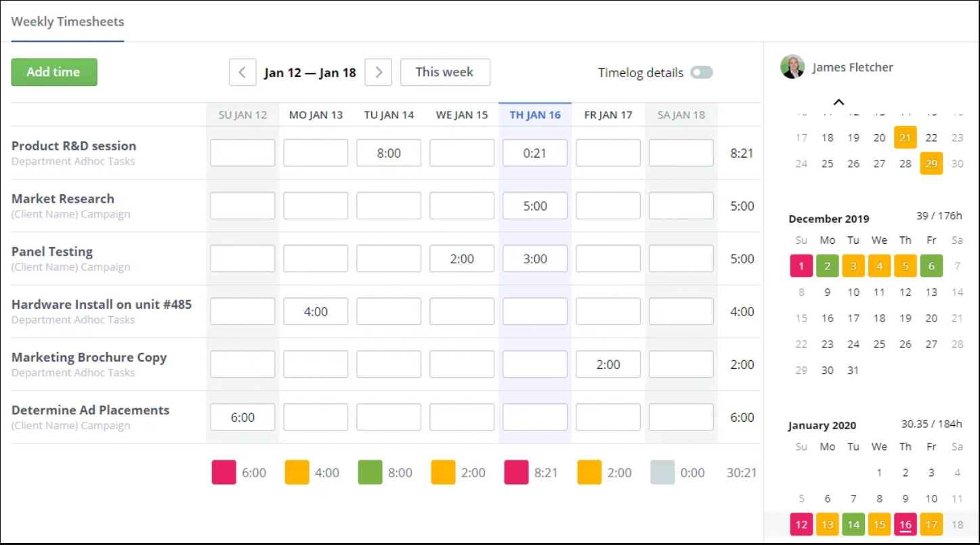
Task: Open the Market Research task
Action: tap(63, 198)
